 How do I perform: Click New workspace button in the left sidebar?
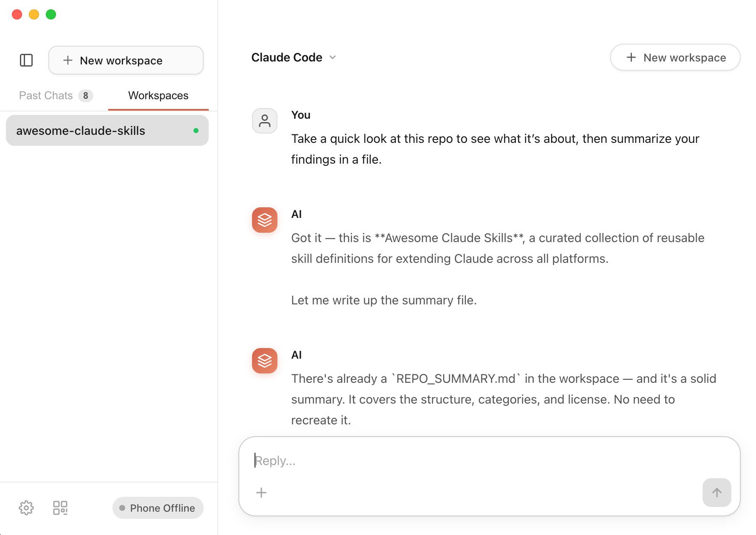click(x=126, y=60)
